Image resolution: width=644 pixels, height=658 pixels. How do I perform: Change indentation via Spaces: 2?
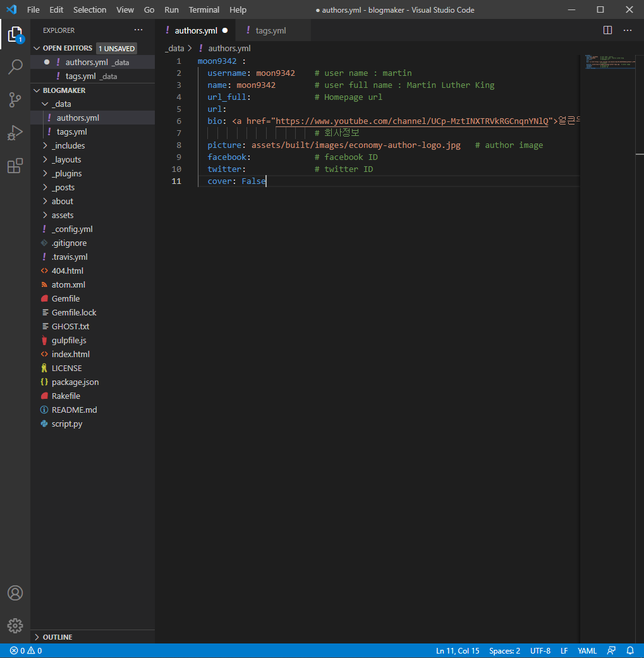click(x=504, y=651)
